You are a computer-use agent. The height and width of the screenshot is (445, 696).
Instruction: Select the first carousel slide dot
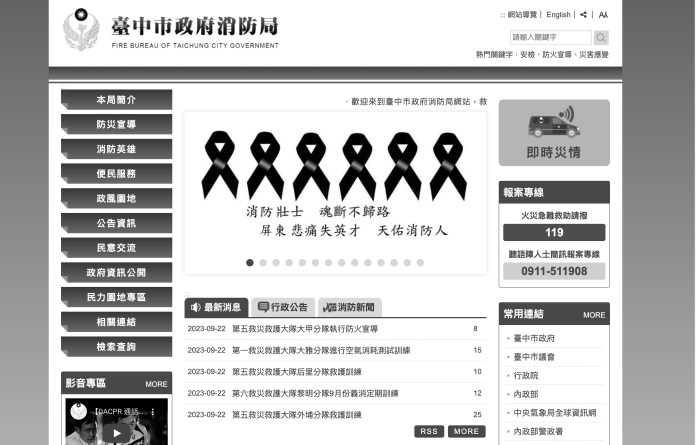click(x=250, y=263)
